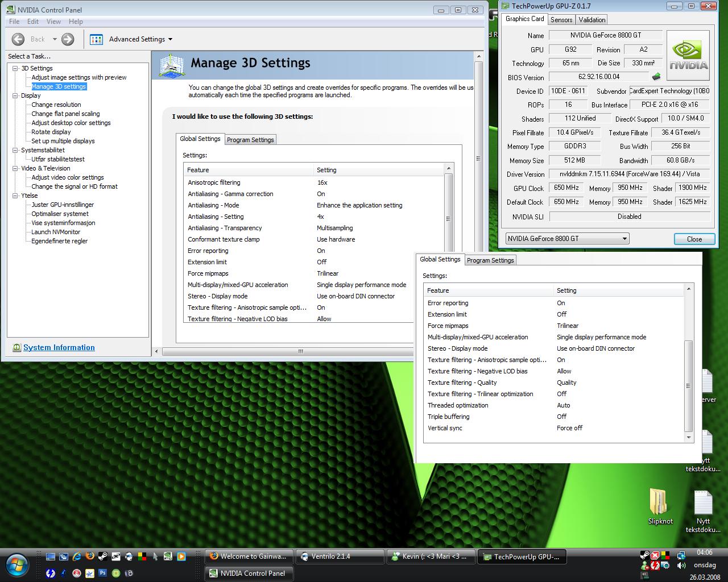
Task: Open the Advanced Settings dropdown arrow
Action: (170, 39)
